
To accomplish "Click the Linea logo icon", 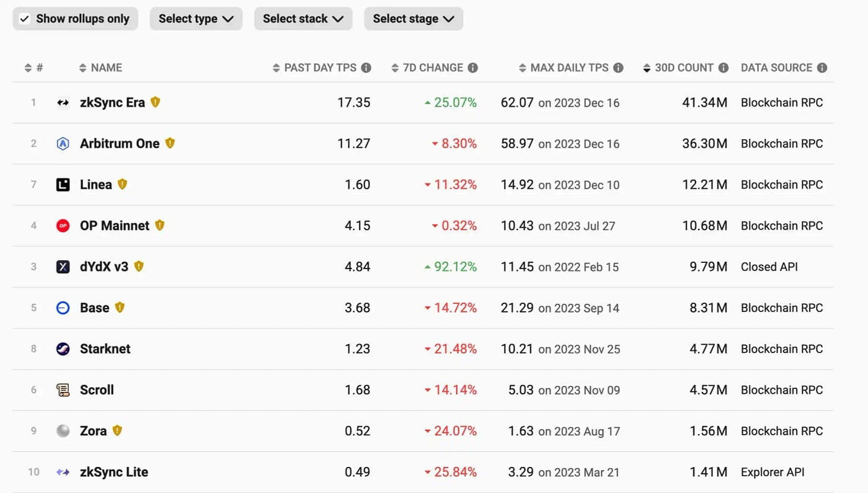I will coord(63,185).
